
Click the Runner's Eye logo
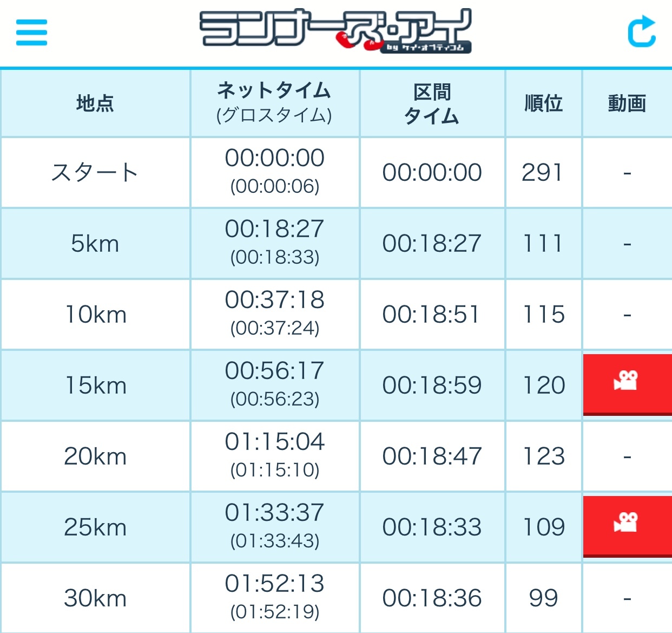(x=335, y=31)
